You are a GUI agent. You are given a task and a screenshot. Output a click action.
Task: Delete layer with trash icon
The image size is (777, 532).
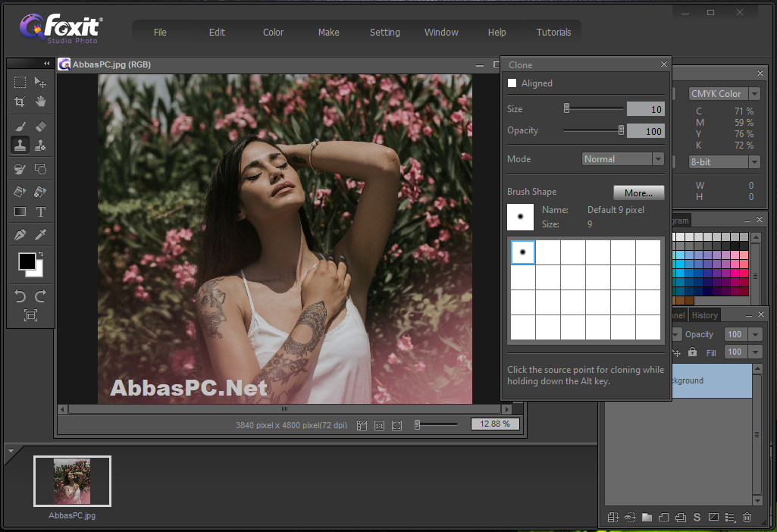(x=747, y=517)
